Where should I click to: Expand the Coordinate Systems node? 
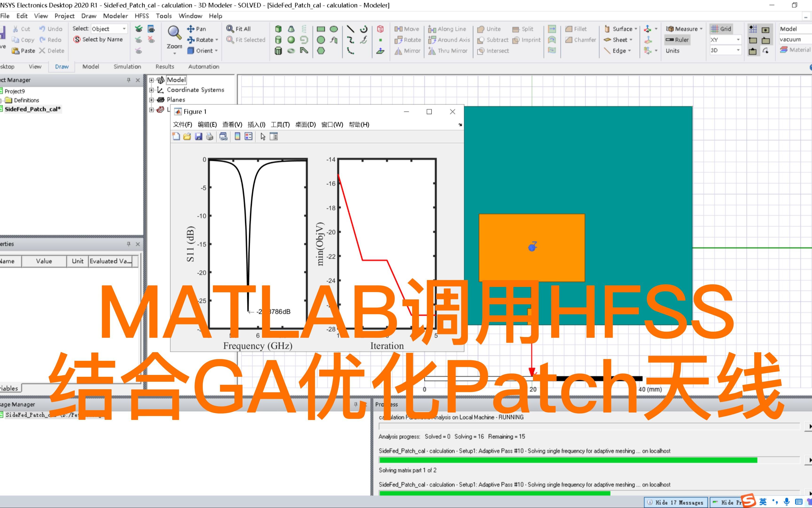point(151,90)
